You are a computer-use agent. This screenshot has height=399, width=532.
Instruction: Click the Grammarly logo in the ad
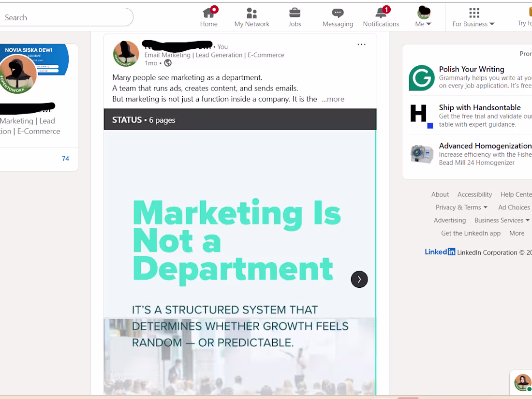(421, 78)
